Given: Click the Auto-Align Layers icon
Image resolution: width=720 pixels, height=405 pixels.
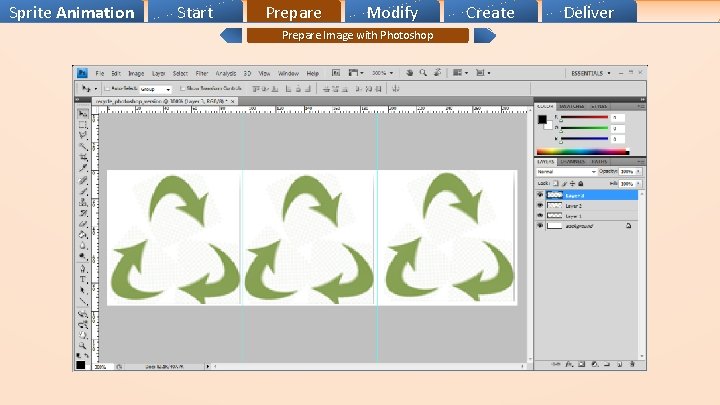Looking at the screenshot, I should 395,89.
